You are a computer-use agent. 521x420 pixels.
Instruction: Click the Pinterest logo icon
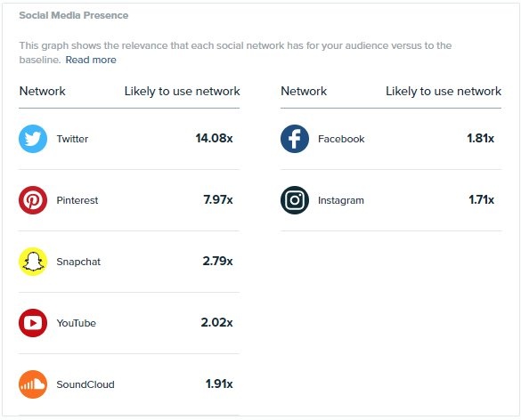(33, 200)
